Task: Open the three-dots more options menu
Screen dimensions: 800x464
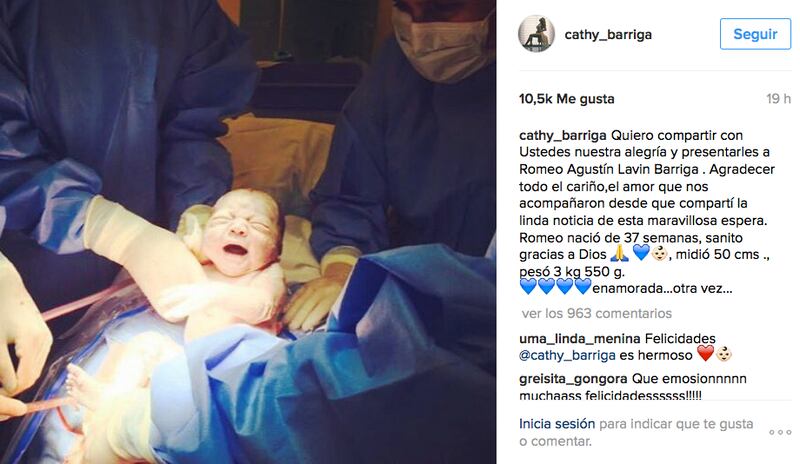Action: point(780,432)
